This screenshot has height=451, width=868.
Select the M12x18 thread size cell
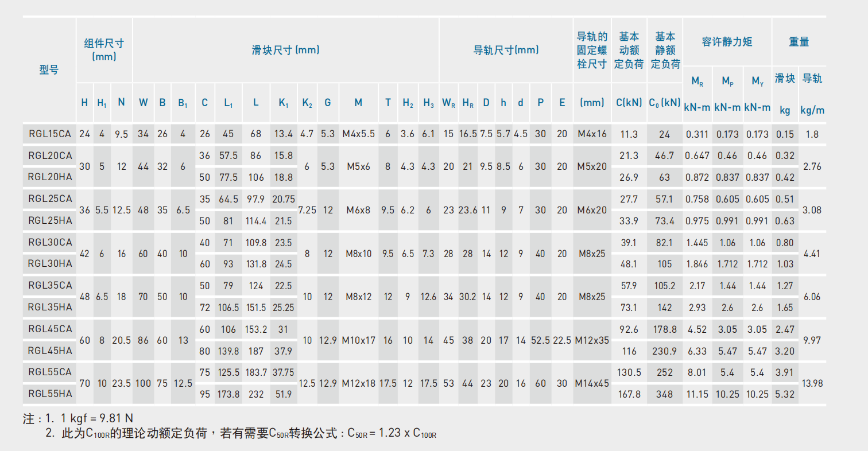[x=358, y=383]
